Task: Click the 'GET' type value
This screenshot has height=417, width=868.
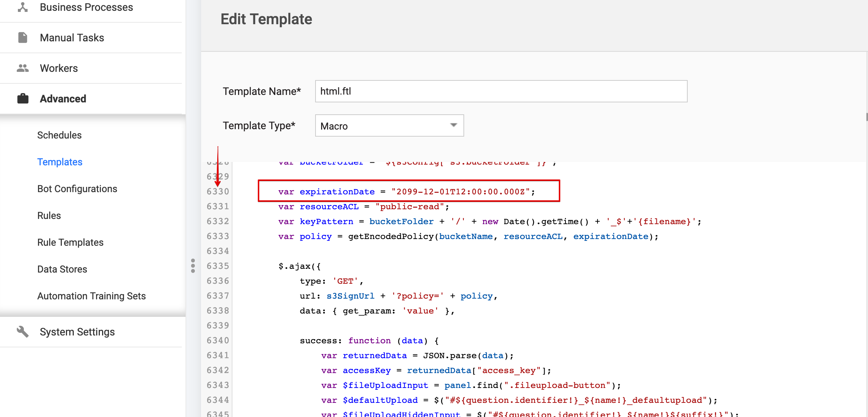Action: (x=345, y=281)
